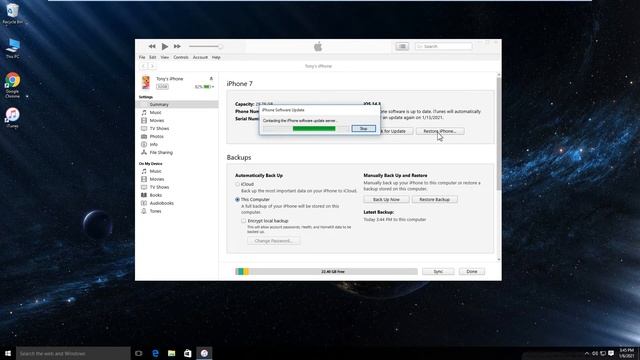Open the Recycle Bin desktop icon
640x360 pixels.
click(x=13, y=13)
